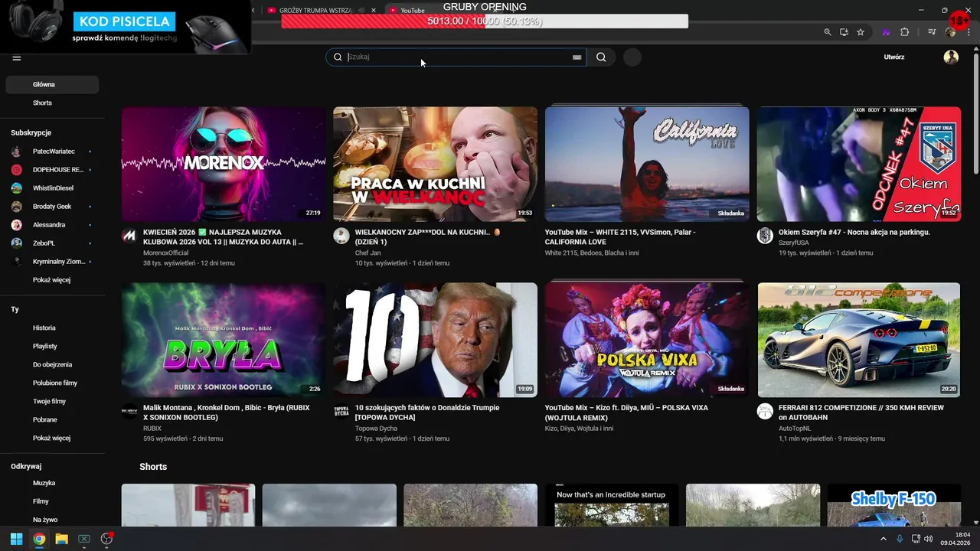The width and height of the screenshot is (980, 551).
Task: Bookmark the page with the star icon
Action: 861,32
